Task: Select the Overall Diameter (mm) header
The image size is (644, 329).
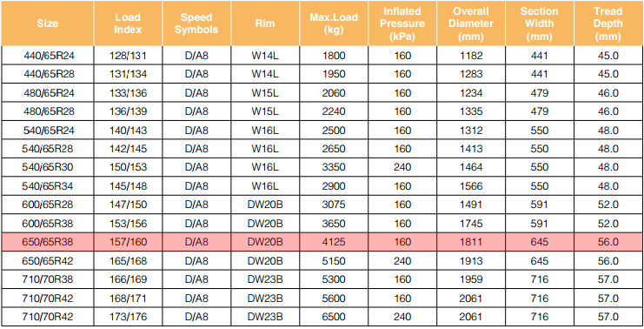Action: tap(471, 23)
